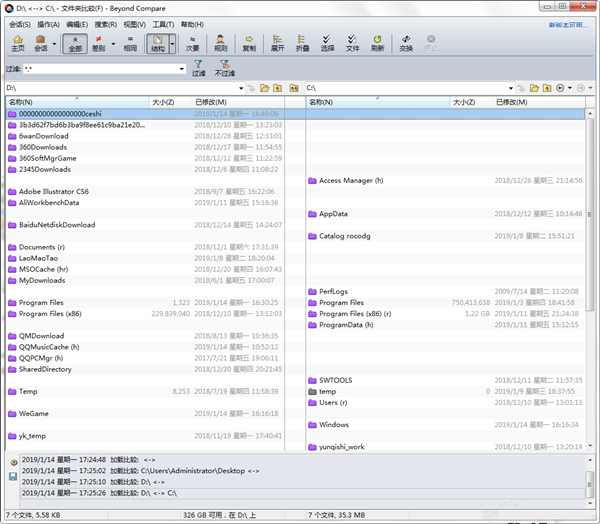Expand all folders with the 展开 icon

pos(277,42)
